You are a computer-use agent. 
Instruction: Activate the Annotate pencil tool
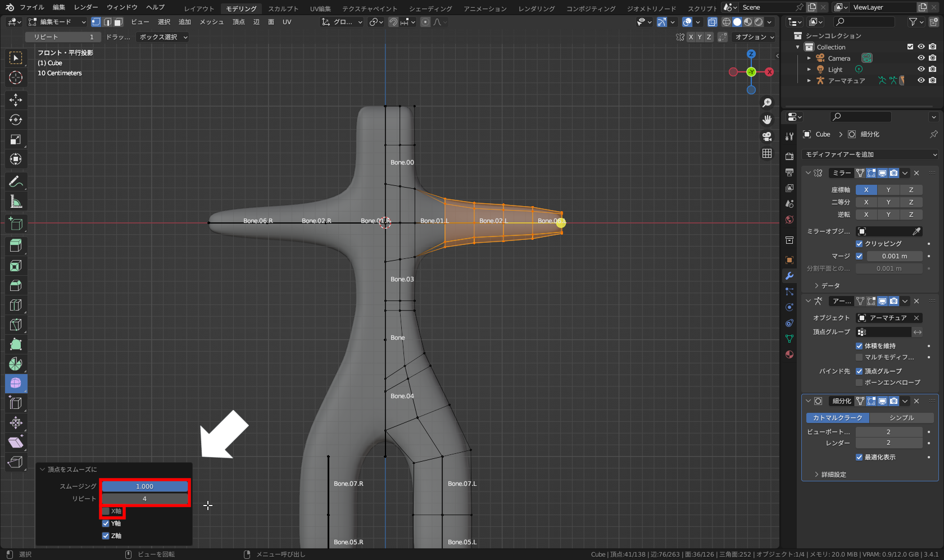click(x=16, y=181)
